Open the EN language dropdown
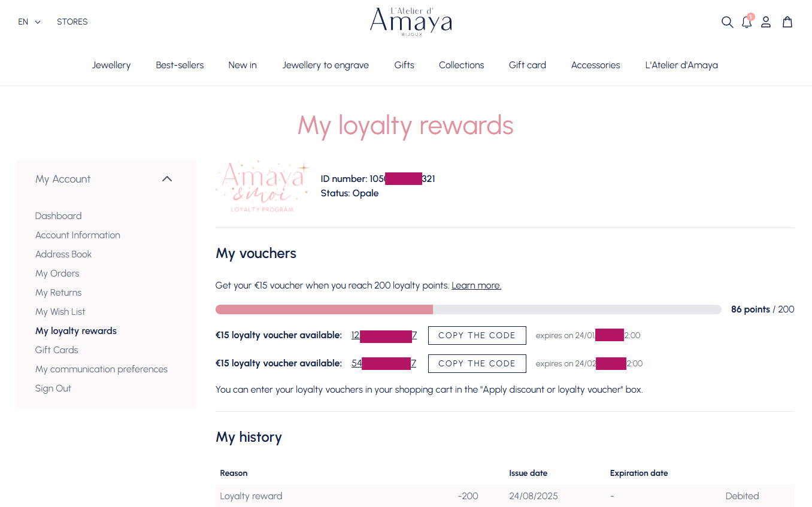This screenshot has width=812, height=507. pos(29,22)
